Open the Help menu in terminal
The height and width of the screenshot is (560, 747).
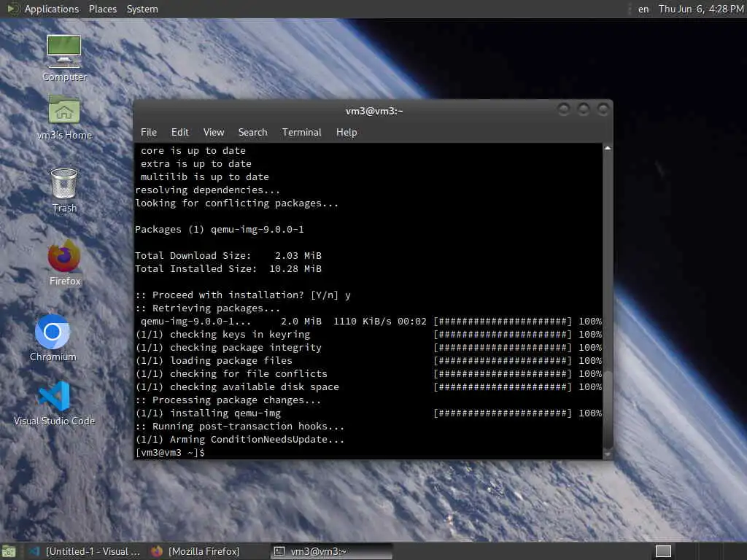(x=347, y=133)
